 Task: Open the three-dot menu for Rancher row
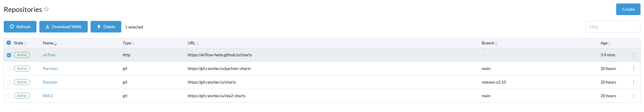[633, 82]
